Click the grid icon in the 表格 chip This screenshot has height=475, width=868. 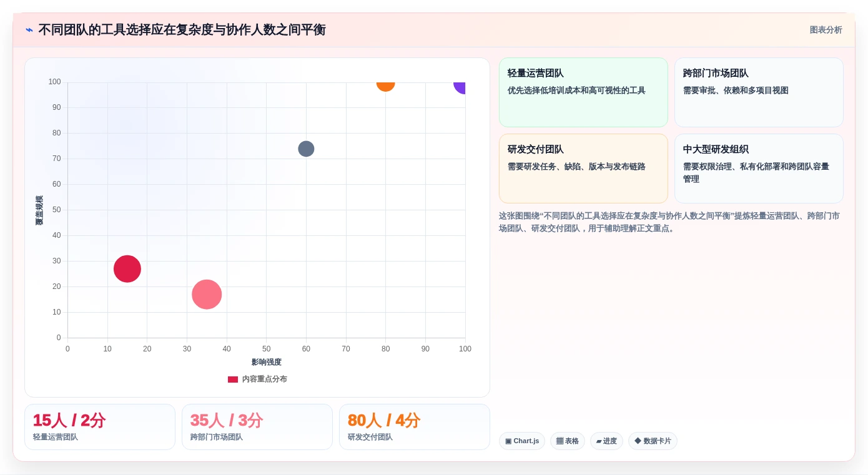(x=560, y=441)
